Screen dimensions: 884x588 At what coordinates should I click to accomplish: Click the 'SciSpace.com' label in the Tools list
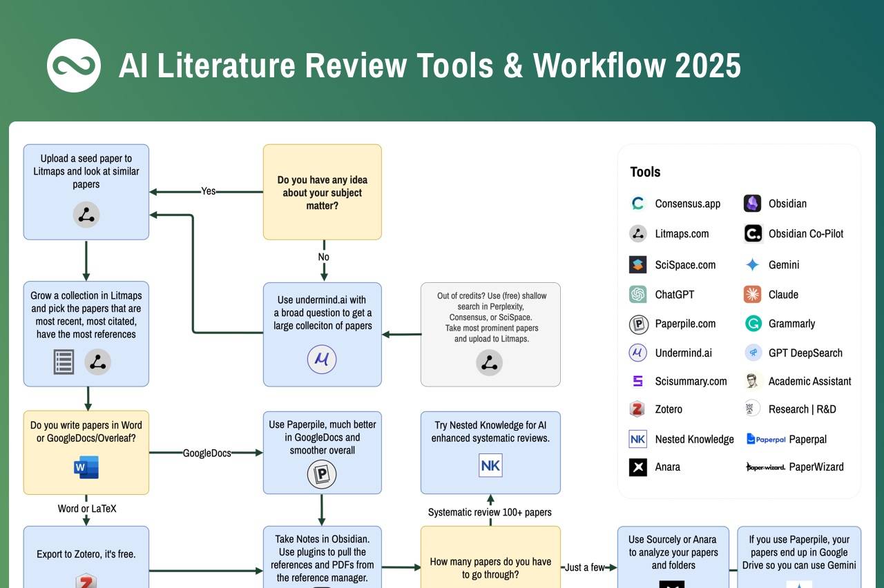pos(685,265)
